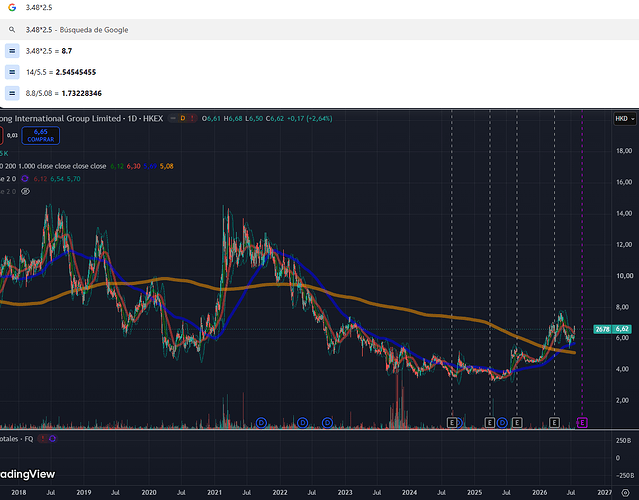This screenshot has width=639, height=500.
Task: Click the calculator icon beside 8.8/5.08 result
Action: 12,93
